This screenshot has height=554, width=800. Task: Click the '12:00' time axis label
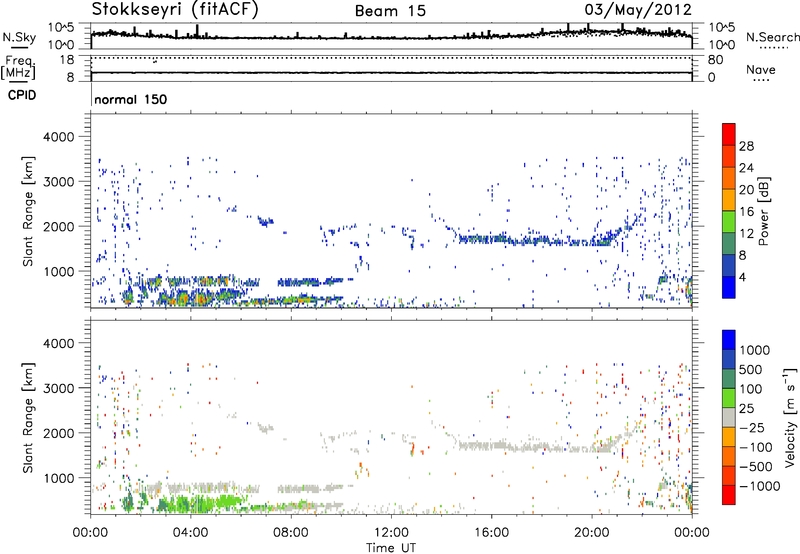(x=391, y=533)
